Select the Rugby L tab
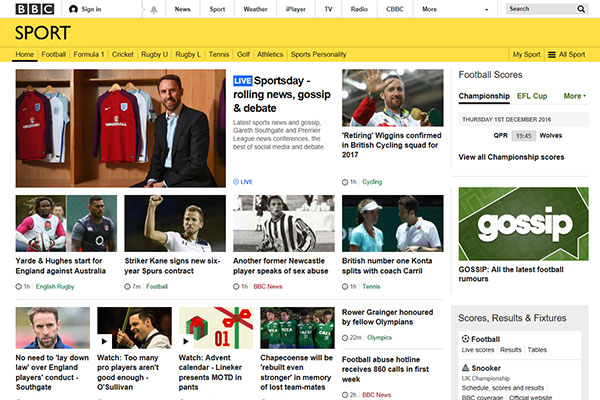 point(188,54)
